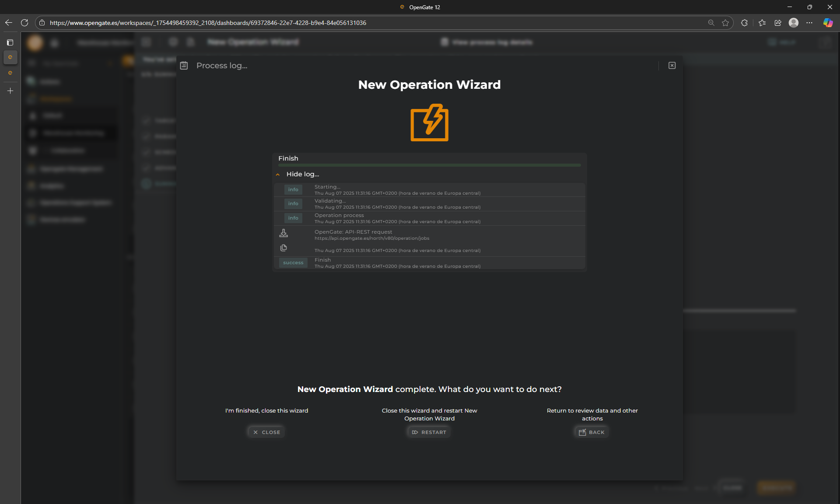Open the Copilot sidebar icon
Image resolution: width=840 pixels, height=504 pixels.
tap(828, 23)
